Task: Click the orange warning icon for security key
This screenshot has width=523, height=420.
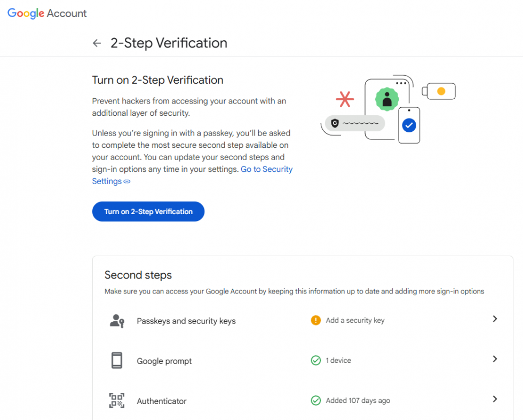Action: pyautogui.click(x=315, y=320)
